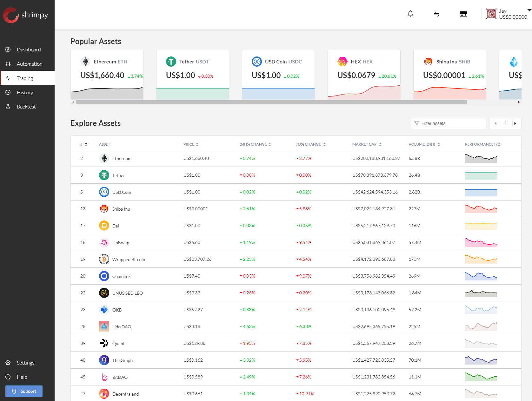Click the Dai icon in table
This screenshot has width=532, height=401.
tap(104, 226)
